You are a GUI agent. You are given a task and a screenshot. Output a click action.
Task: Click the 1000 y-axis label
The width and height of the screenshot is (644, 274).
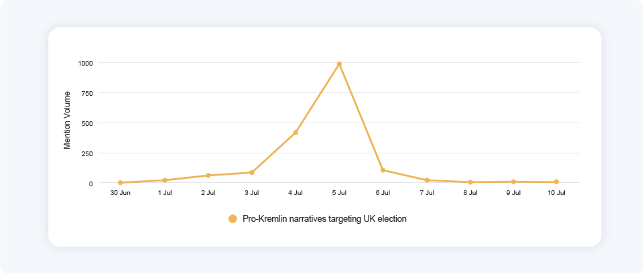click(x=85, y=63)
